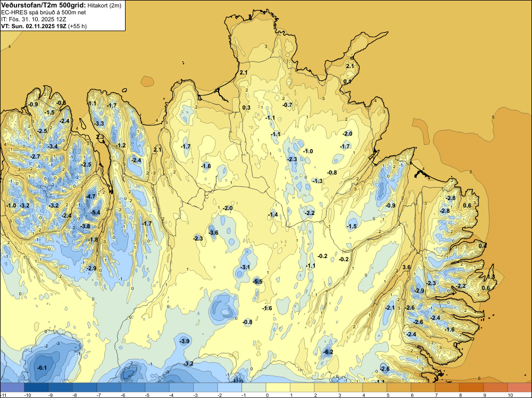Click legend color swatch between -10 and -9
Viewport: 532px width, 398px height.
36,387
